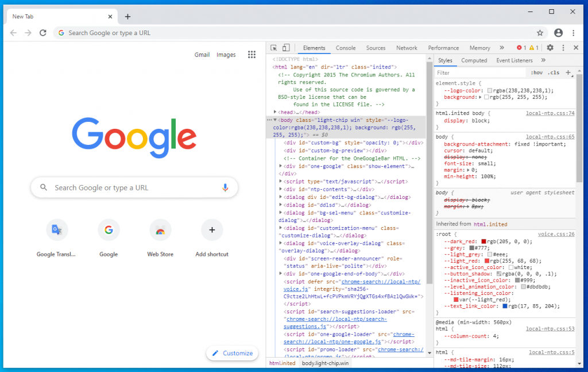
Task: Focus the Google page search box
Action: click(134, 187)
